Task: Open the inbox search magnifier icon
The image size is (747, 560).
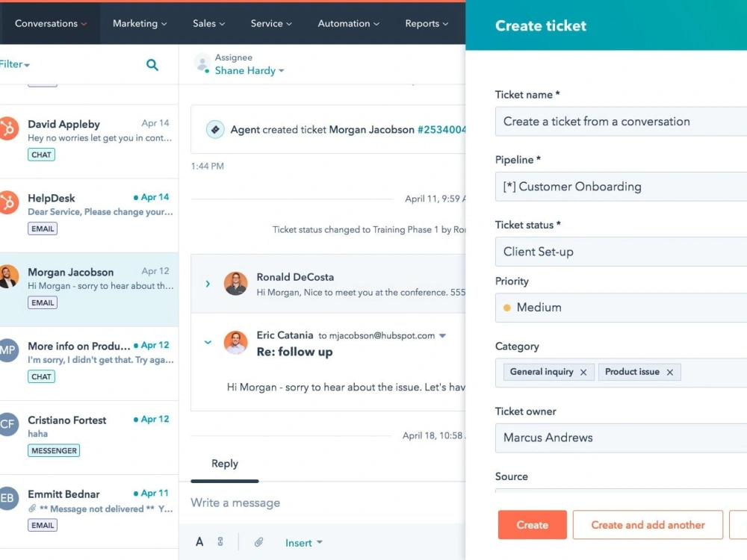Action: point(152,65)
